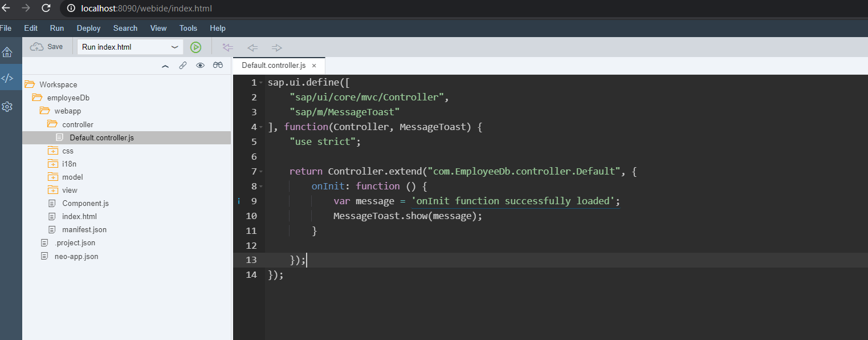Open neo-app.json in the file tree
Screen dimensions: 868x340
[x=76, y=256]
